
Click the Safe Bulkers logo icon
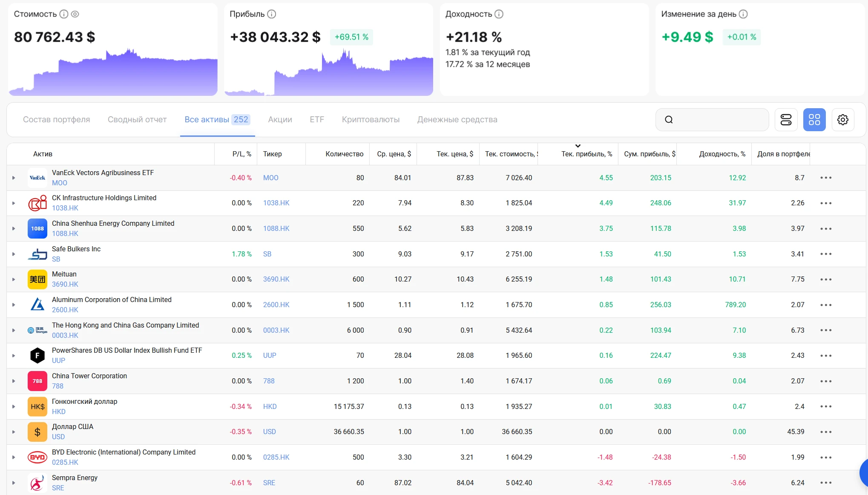37,254
